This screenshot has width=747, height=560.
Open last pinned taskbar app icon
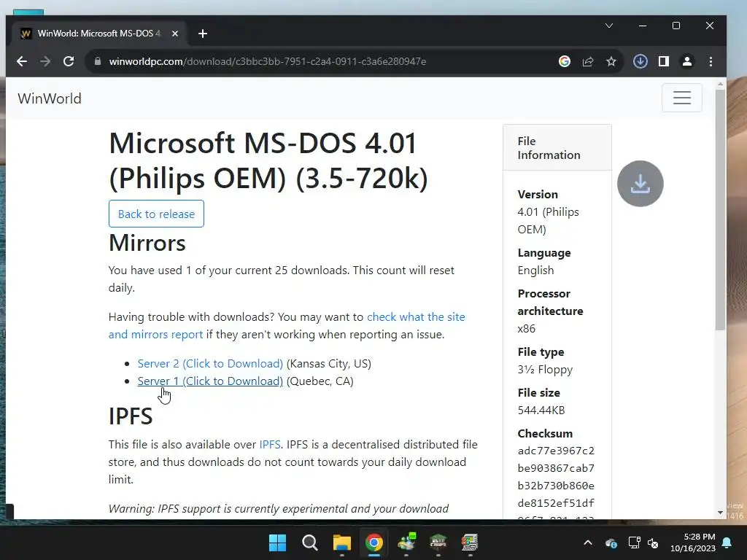click(x=471, y=542)
